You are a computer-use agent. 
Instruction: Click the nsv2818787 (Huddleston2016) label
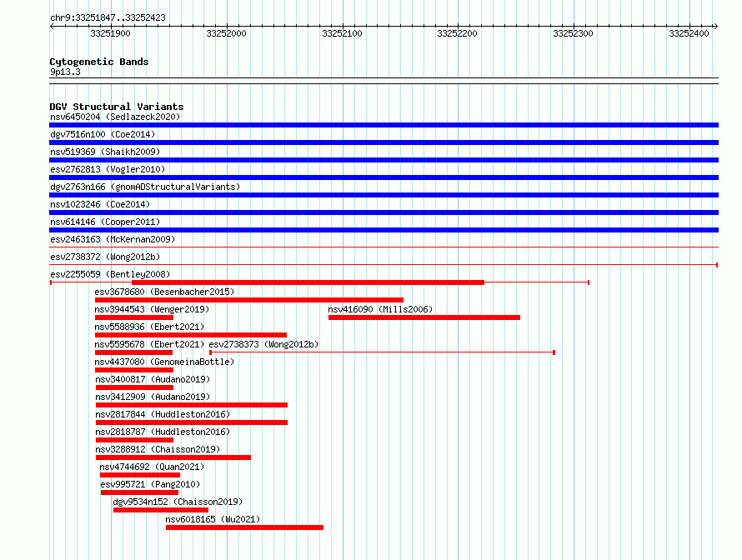(163, 432)
